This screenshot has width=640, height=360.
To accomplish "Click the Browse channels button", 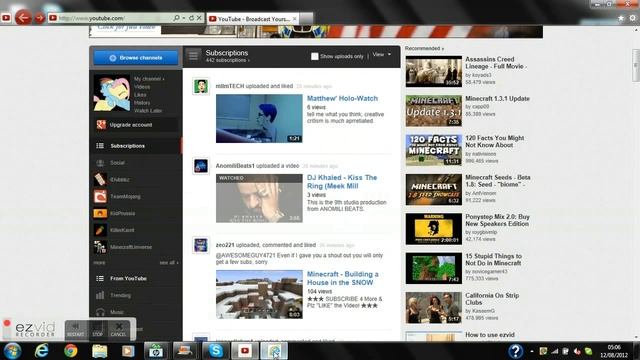I will click(x=136, y=58).
